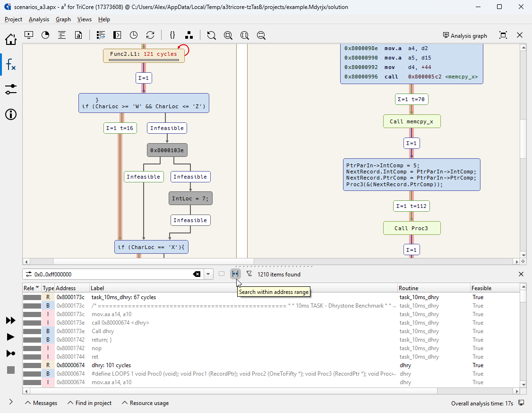Screen dimensions: 532x413
Task: Click the status icon beside analysis time
Action: point(521,403)
